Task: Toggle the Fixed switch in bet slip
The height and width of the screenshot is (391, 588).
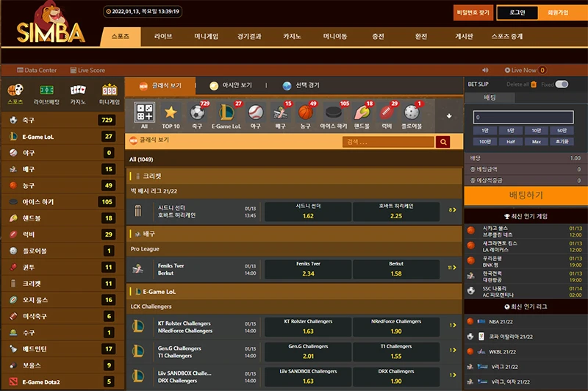Action: click(x=562, y=84)
